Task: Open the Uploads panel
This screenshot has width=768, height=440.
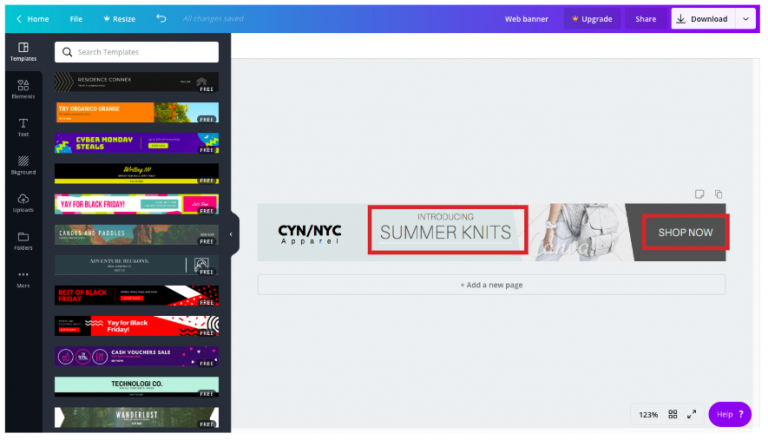Action: (x=23, y=203)
